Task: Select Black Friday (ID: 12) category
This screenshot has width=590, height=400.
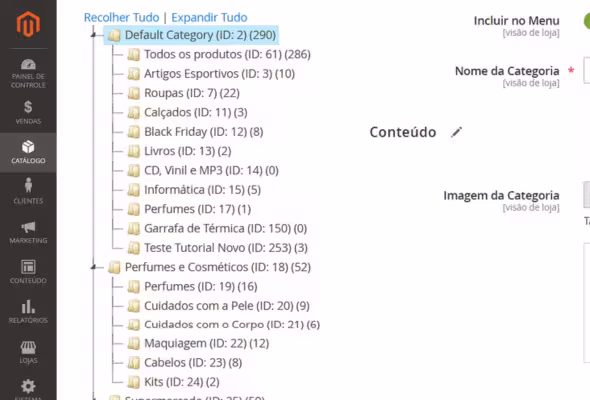Action: click(204, 132)
